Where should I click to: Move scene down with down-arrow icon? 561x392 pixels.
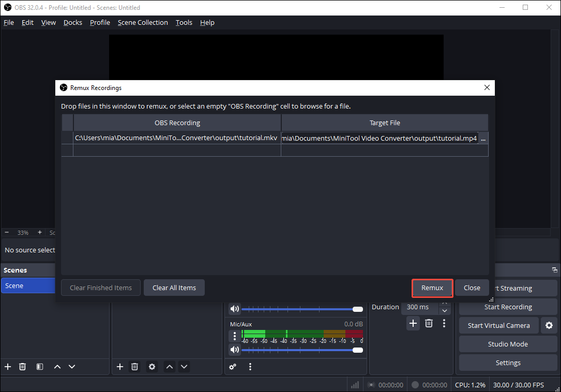(x=72, y=367)
